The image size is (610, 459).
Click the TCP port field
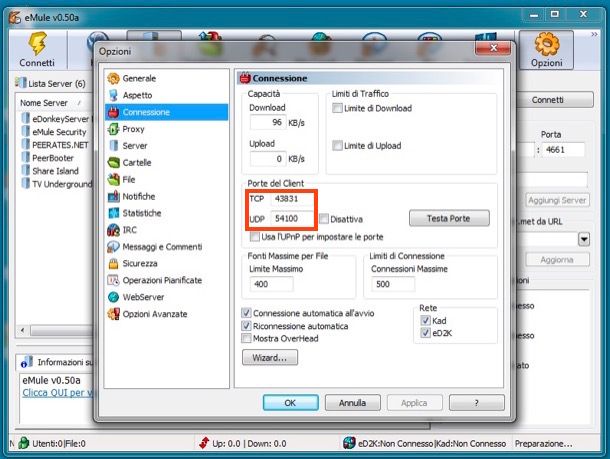[x=292, y=199]
